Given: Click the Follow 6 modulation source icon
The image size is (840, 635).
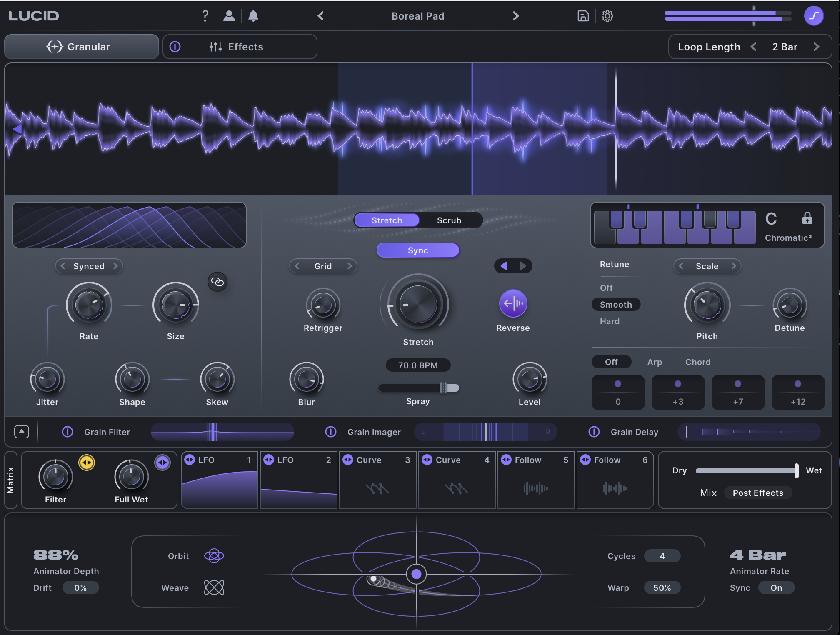Looking at the screenshot, I should [x=585, y=460].
